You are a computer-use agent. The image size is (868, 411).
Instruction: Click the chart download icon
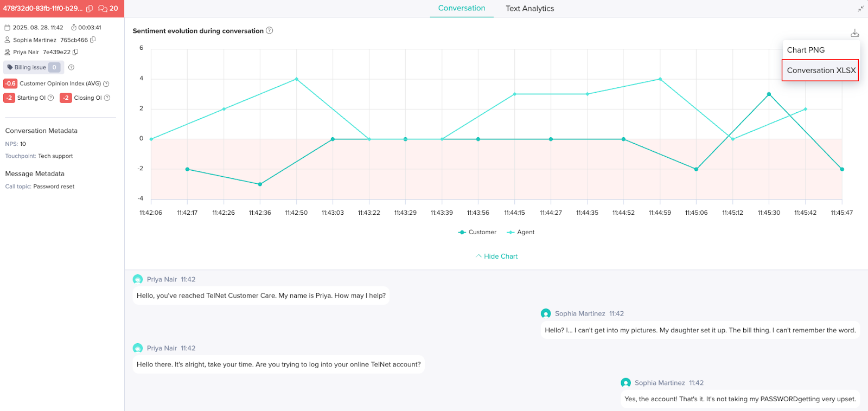pyautogui.click(x=854, y=33)
